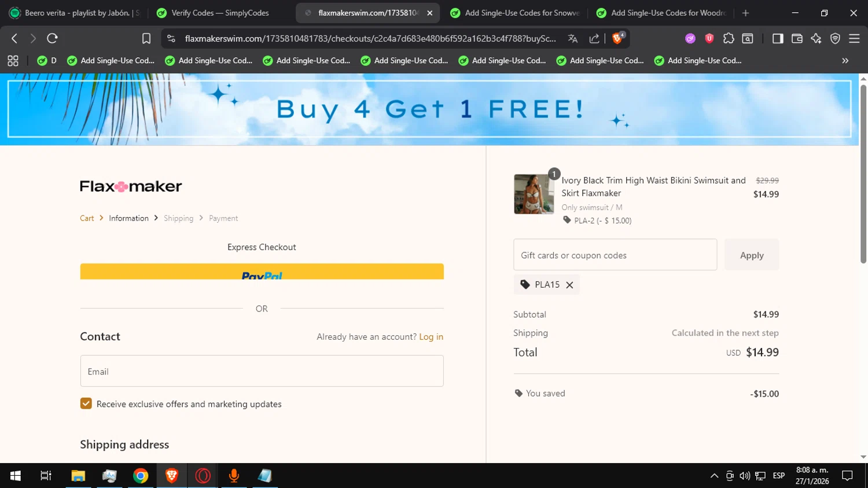Open File Explorer from taskbar

78,476
